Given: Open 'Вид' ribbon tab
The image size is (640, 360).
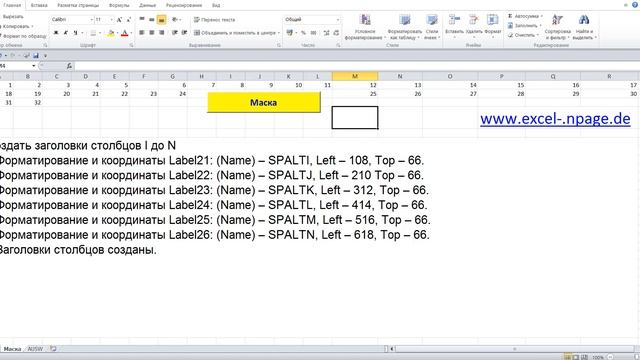Looking at the screenshot, I should pyautogui.click(x=216, y=5).
